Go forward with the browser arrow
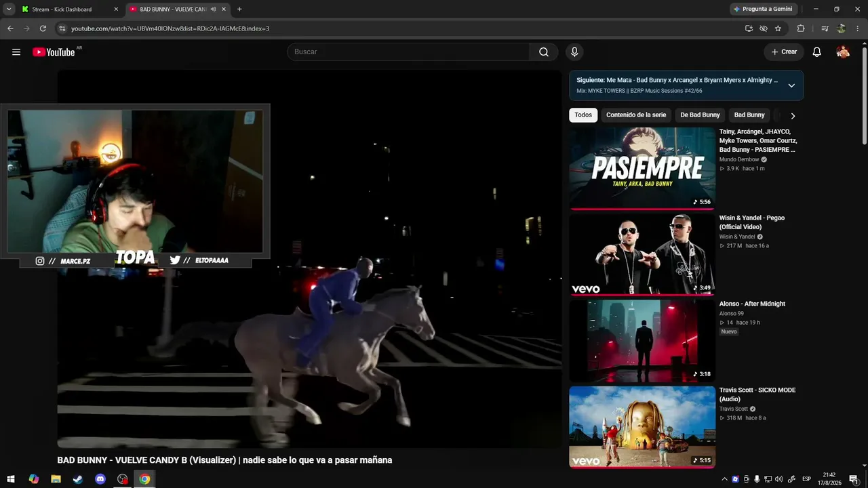 tap(26, 28)
